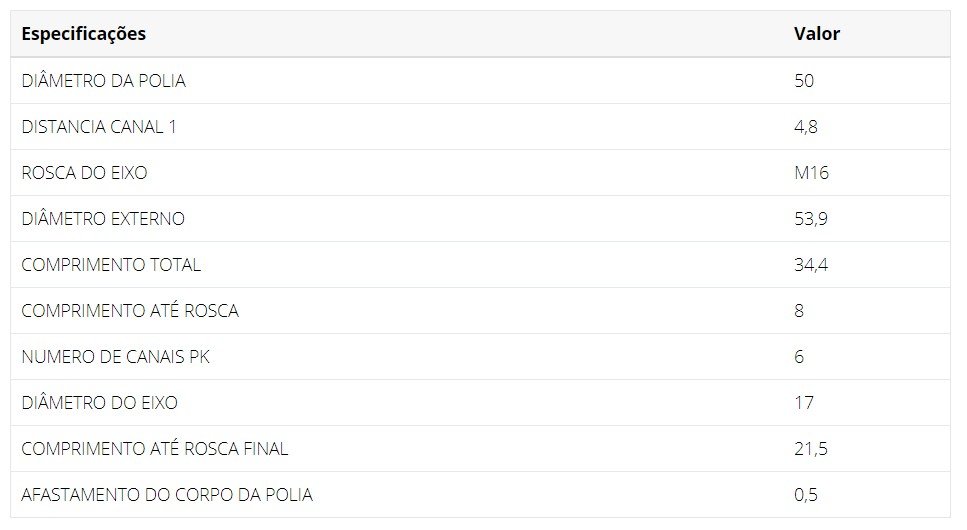Select the COMPRIMENTO TOTAL row label
Image resolution: width=967 pixels, height=530 pixels.
click(111, 265)
